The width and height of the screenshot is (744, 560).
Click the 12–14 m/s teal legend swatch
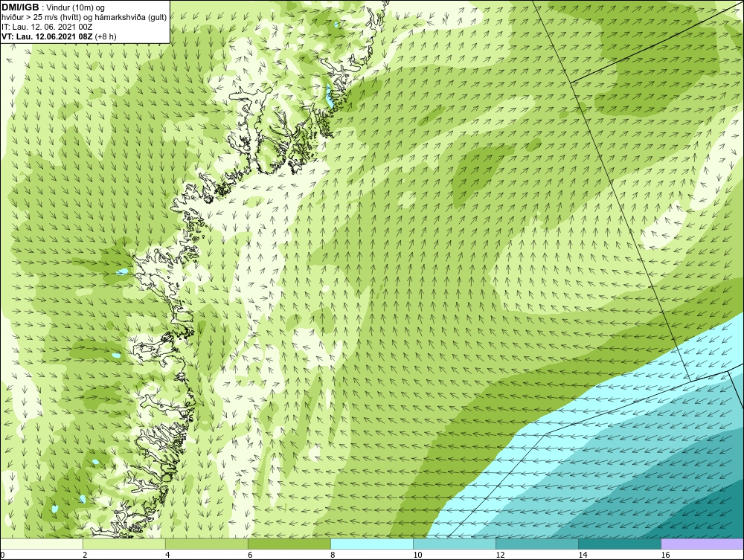click(x=537, y=544)
